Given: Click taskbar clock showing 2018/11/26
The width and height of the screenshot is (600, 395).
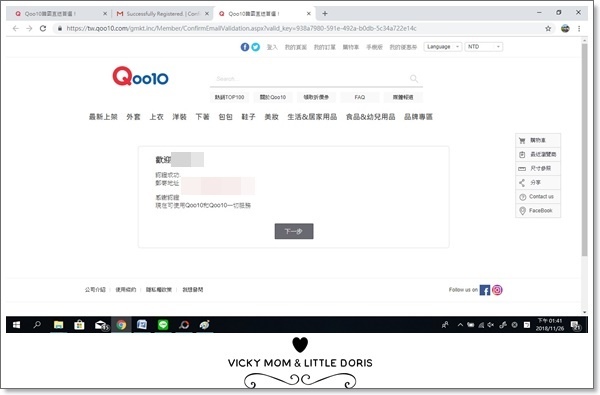Looking at the screenshot, I should (x=549, y=325).
